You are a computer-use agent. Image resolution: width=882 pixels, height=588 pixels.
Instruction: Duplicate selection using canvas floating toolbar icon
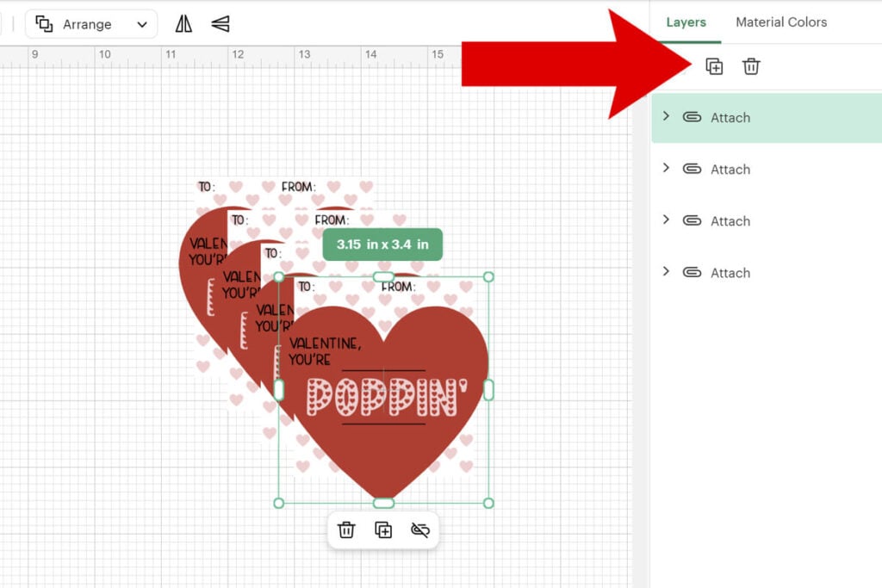tap(383, 530)
